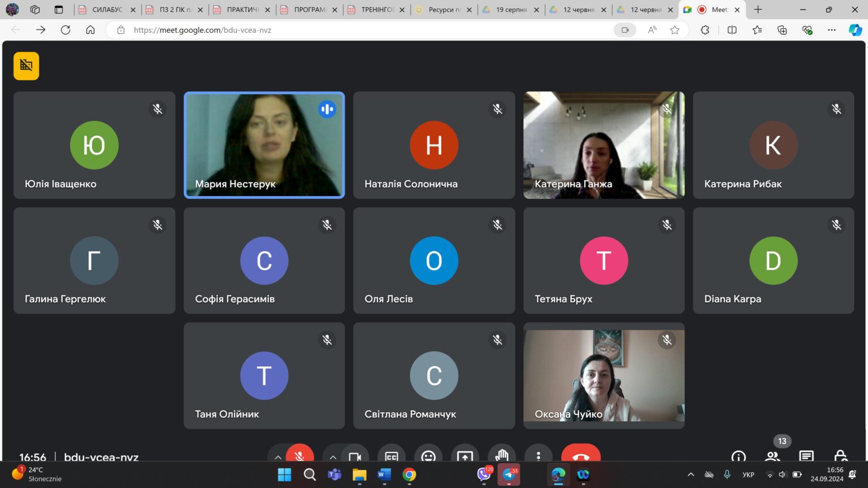Image resolution: width=868 pixels, height=488 pixels.
Task: Open more options three-dot menu in call bar
Action: [538, 455]
